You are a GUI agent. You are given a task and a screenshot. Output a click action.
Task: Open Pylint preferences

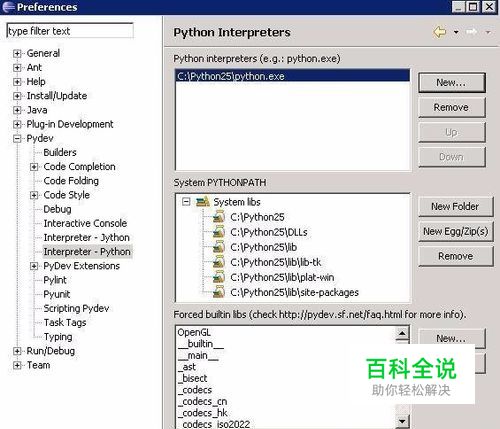point(55,280)
